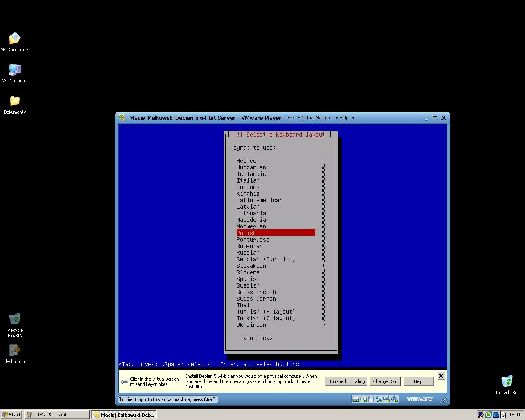The image size is (525, 420).
Task: Open the File menu dropdown arrow
Action: click(298, 118)
